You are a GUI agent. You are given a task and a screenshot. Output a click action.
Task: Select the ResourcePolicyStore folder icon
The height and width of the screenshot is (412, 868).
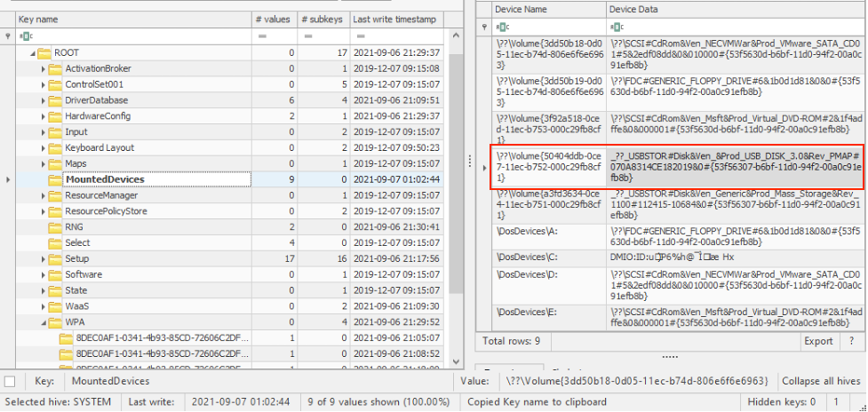55,211
